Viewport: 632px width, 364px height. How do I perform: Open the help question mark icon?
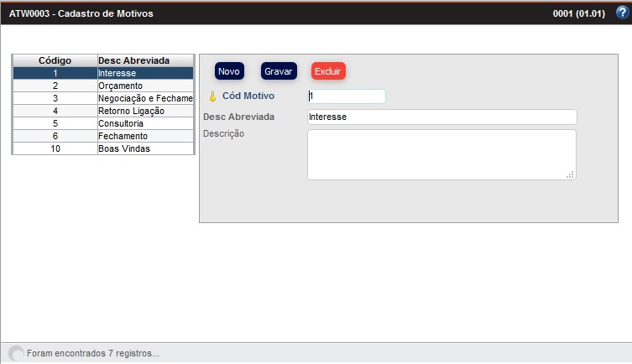tap(621, 13)
